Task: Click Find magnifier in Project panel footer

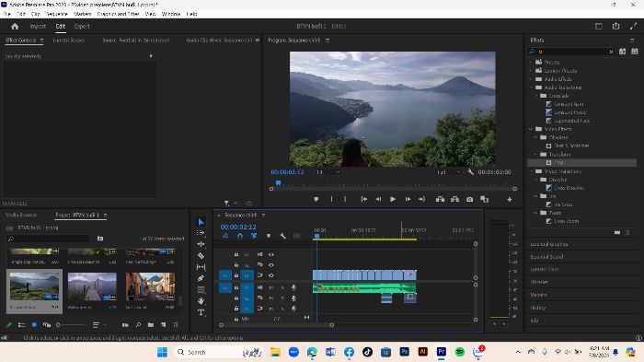Action: click(138, 325)
